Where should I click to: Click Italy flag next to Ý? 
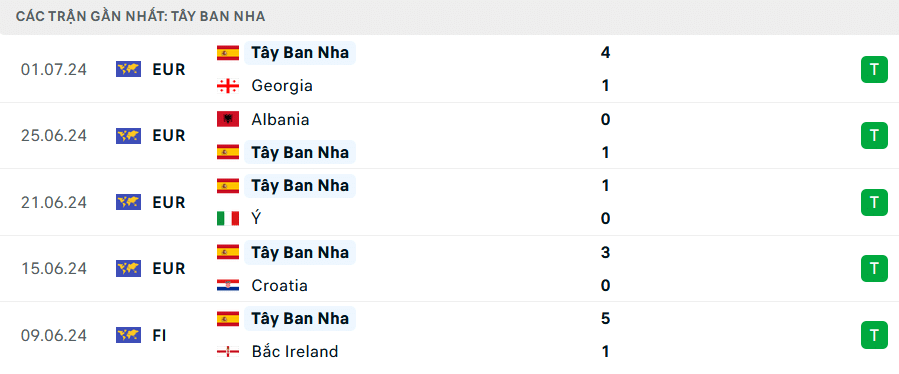[228, 219]
